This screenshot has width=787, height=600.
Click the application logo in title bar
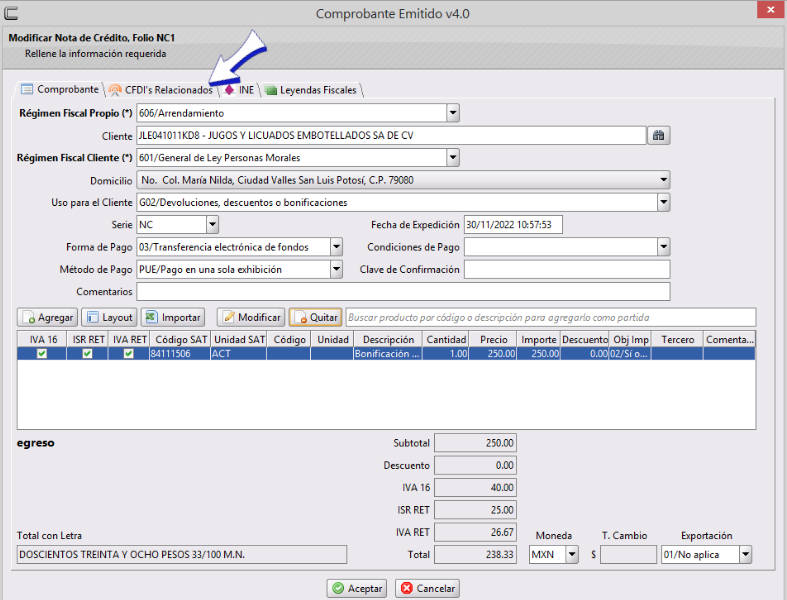(x=11, y=13)
